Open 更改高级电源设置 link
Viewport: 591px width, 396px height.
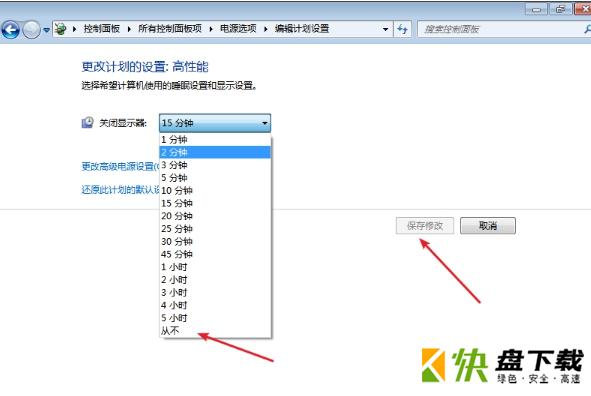[120, 166]
